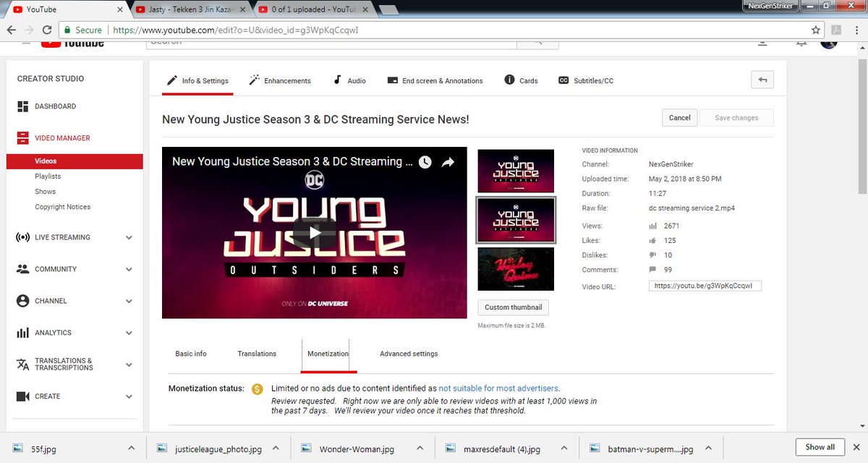Expand the Live Streaming section chevron

129,237
